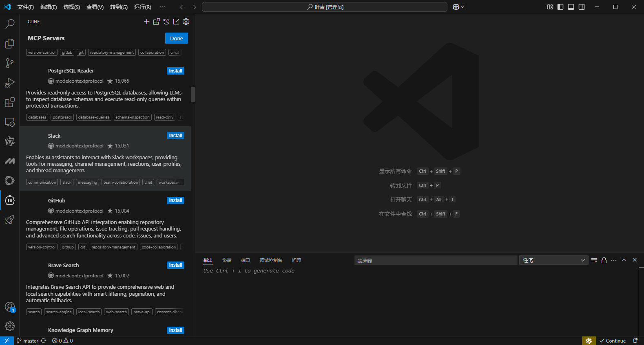Open errors and warnings status indicator
The height and width of the screenshot is (345, 644).
62,341
